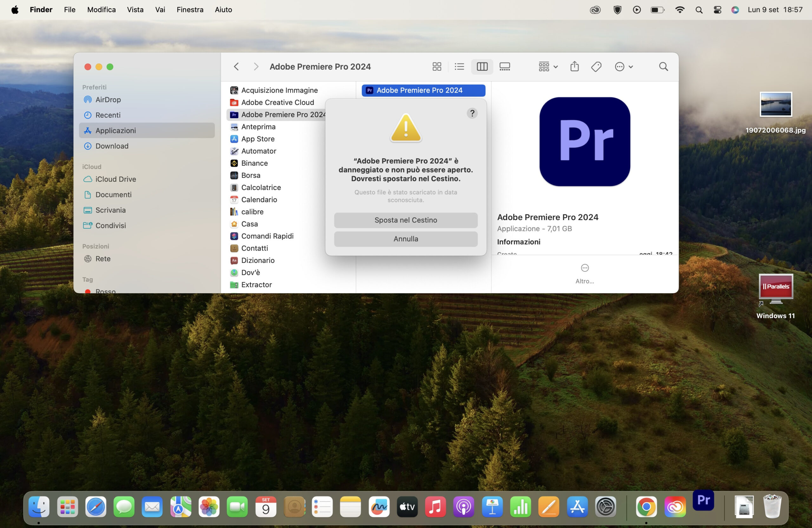Open the Vista menu
Screen dimensions: 812x528
[135, 10]
